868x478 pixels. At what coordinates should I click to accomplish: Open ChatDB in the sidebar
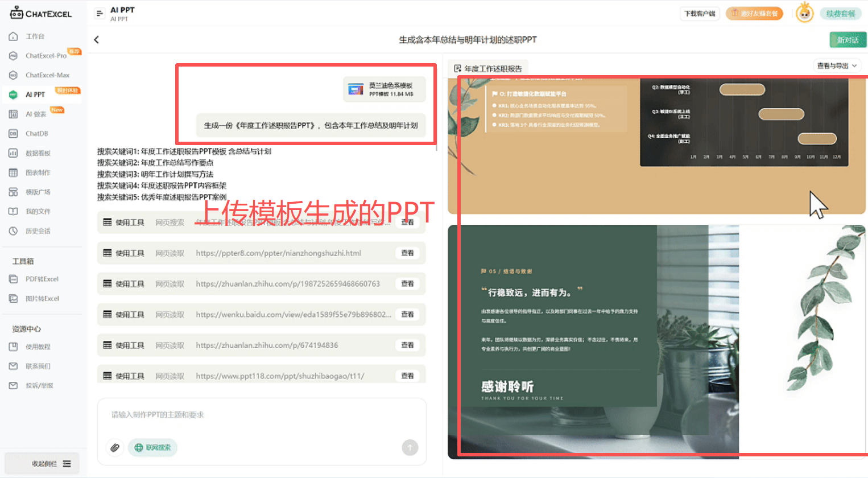pos(36,134)
